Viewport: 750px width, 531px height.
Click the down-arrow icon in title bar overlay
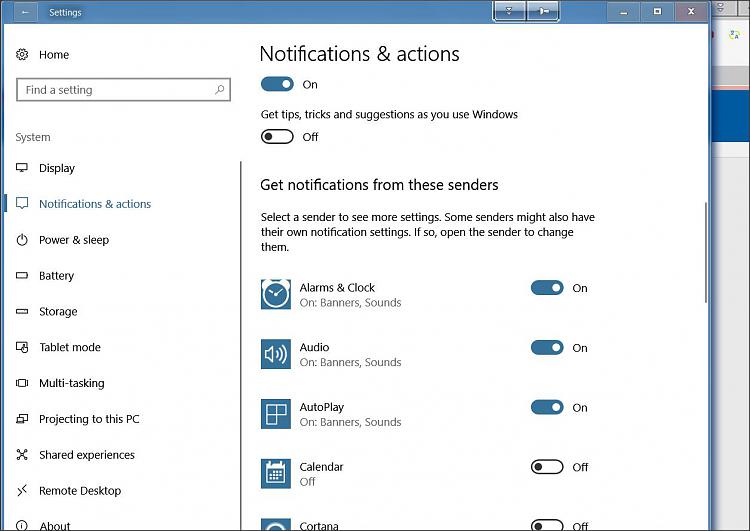[x=509, y=11]
